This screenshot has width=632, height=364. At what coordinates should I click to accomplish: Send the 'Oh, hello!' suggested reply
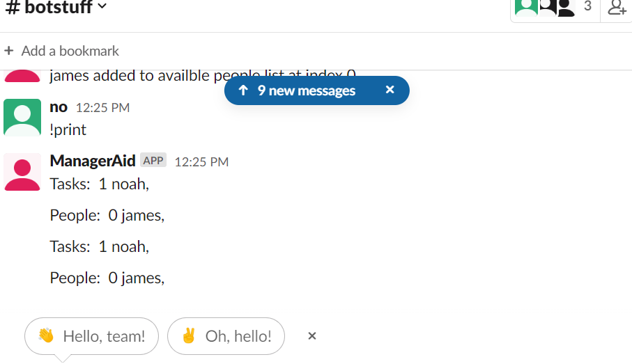coord(226,336)
